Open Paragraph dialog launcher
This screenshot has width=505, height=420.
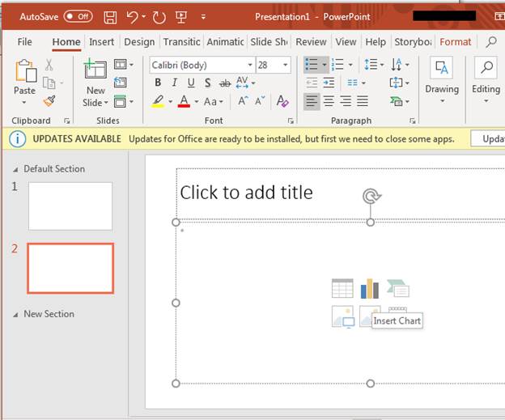[x=412, y=121]
